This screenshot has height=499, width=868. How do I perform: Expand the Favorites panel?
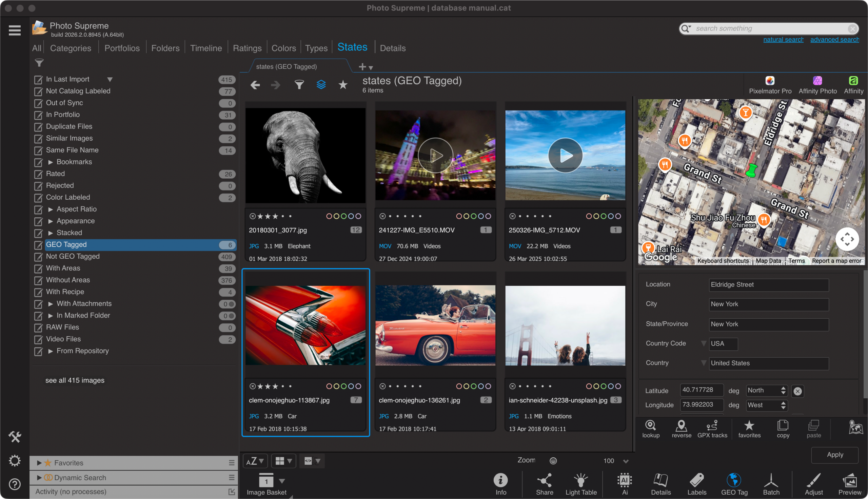pyautogui.click(x=39, y=463)
